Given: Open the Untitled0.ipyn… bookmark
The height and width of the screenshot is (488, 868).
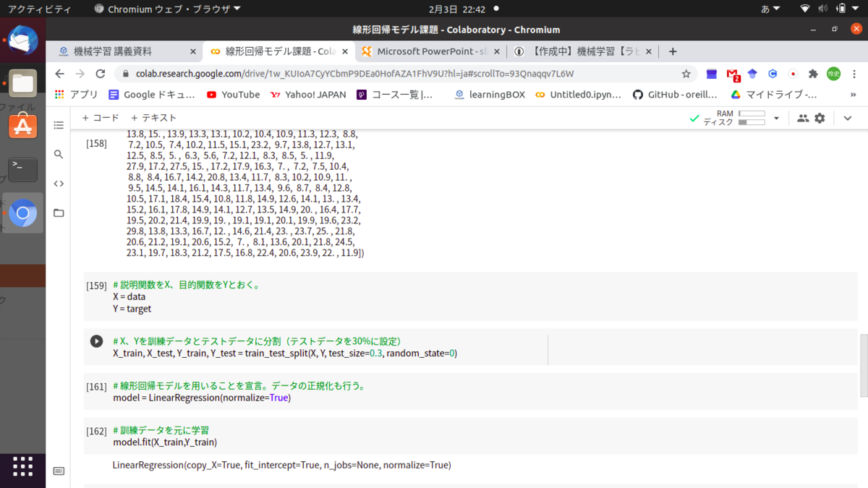Looking at the screenshot, I should [x=579, y=95].
